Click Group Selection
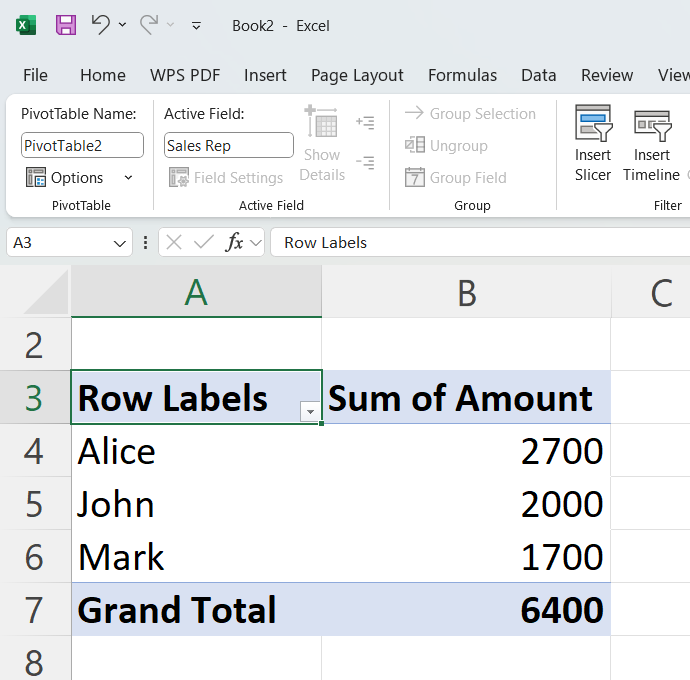This screenshot has width=690, height=680. [470, 114]
